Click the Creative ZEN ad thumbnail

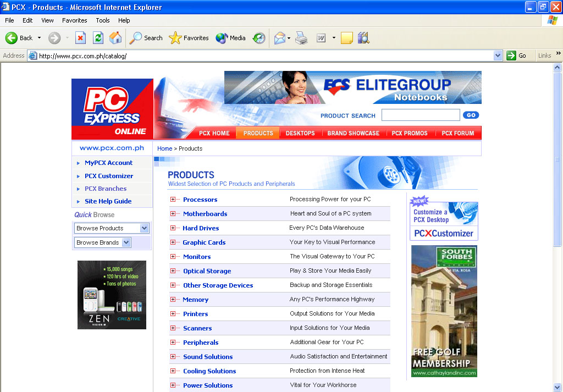point(112,295)
